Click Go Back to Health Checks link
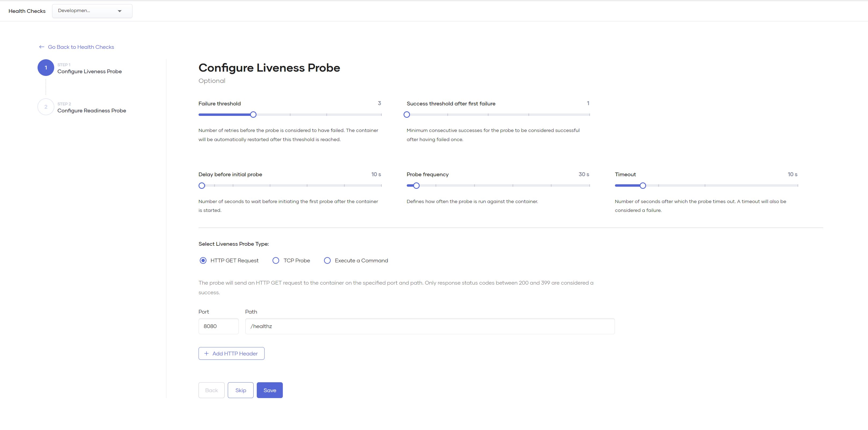 click(81, 47)
